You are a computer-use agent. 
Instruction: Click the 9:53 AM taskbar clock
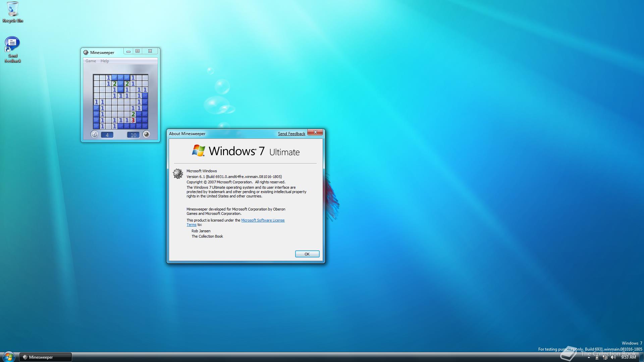click(629, 357)
